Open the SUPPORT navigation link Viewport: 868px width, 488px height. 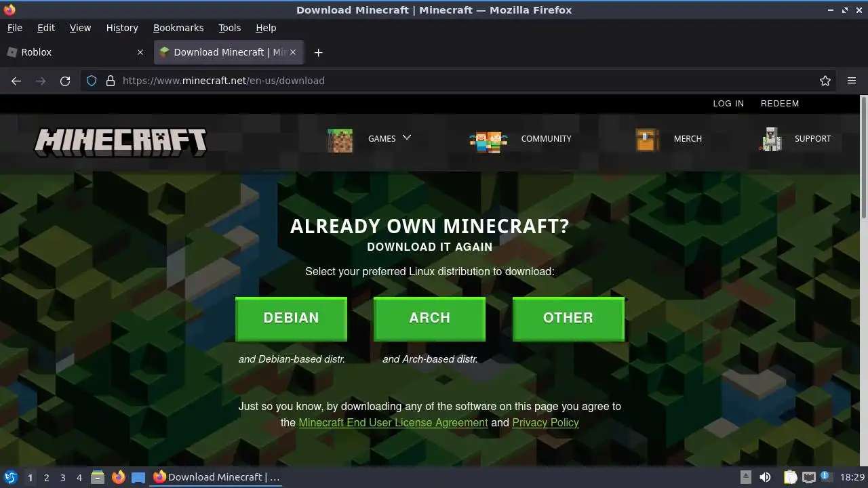coord(812,138)
